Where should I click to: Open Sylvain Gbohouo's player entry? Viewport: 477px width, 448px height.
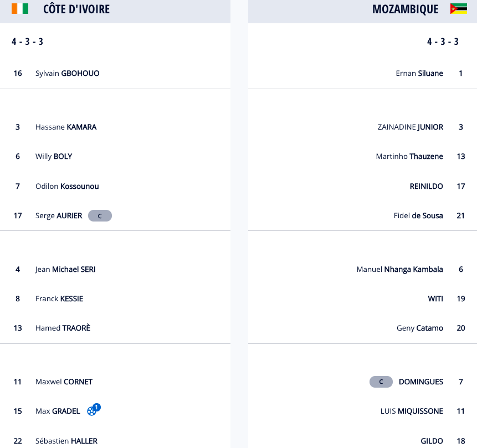click(67, 73)
